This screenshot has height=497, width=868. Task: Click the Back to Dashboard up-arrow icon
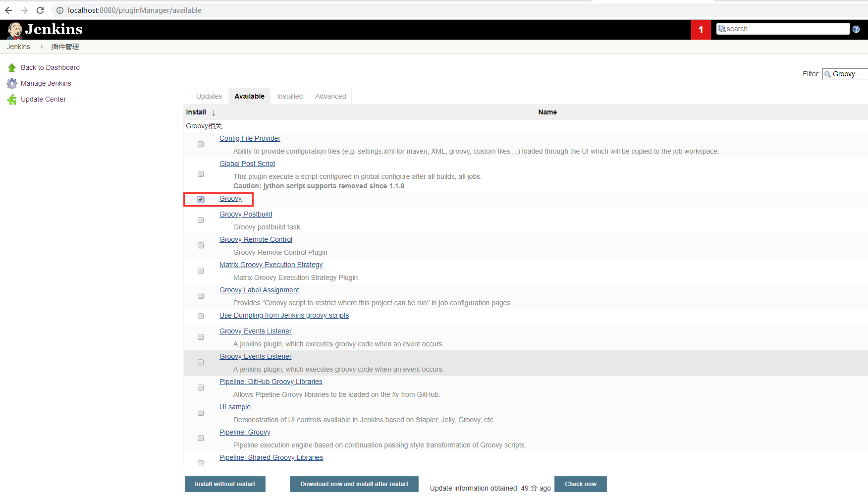[12, 67]
